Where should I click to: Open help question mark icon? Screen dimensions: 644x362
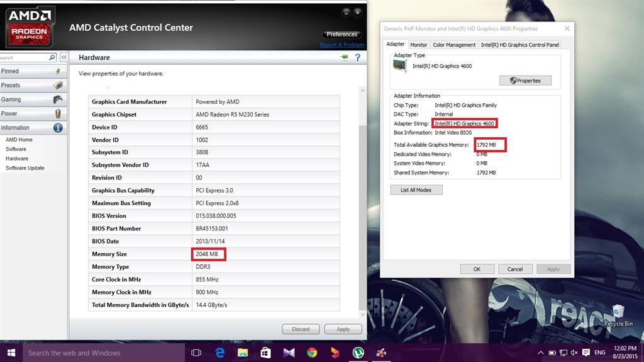[x=358, y=57]
